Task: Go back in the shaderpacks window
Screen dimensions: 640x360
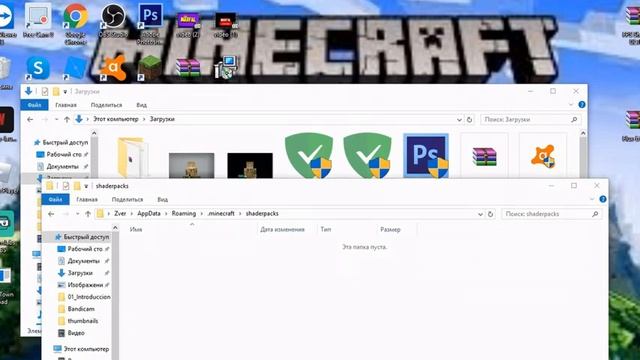Action: click(51, 214)
